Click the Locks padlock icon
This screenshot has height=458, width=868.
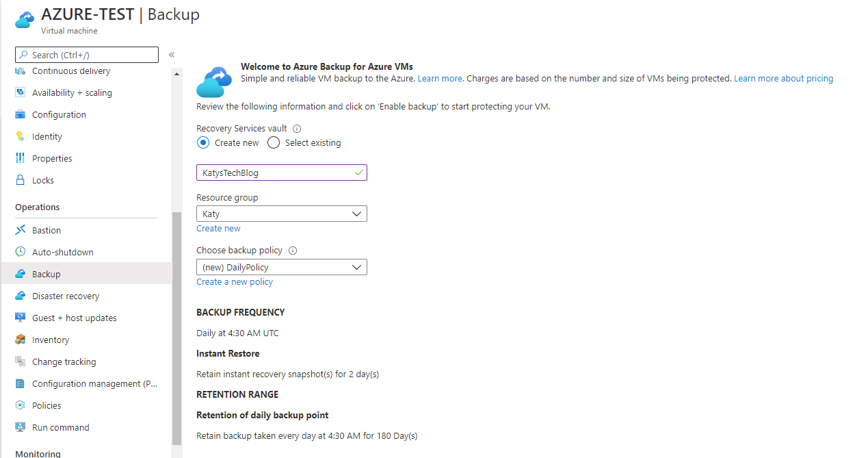point(21,180)
